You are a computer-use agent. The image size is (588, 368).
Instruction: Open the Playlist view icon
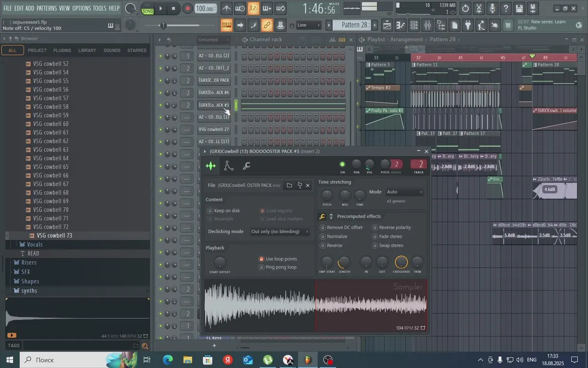[387, 25]
